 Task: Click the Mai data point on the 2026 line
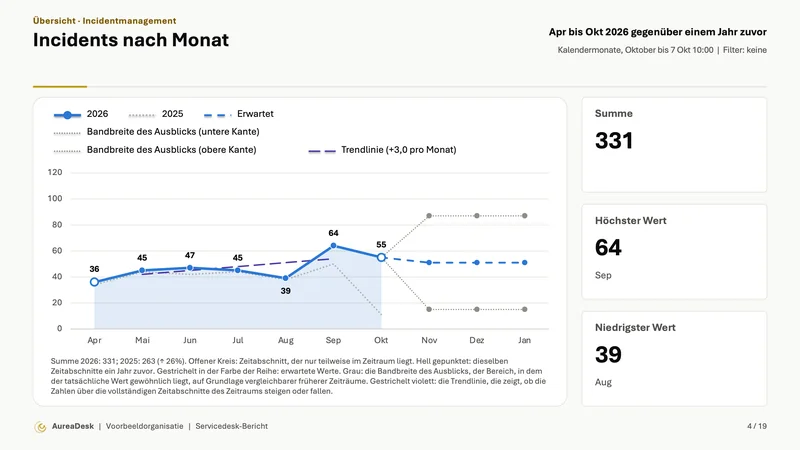[x=142, y=270]
